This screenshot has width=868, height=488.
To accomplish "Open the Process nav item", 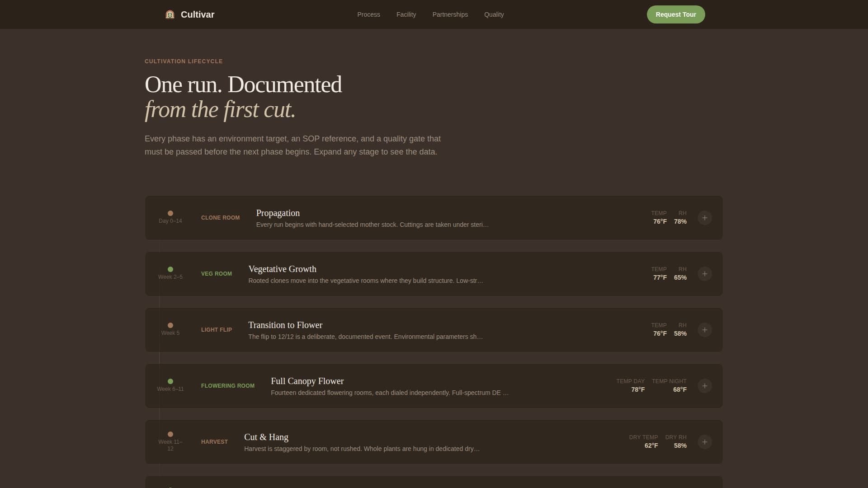I will click(x=368, y=14).
